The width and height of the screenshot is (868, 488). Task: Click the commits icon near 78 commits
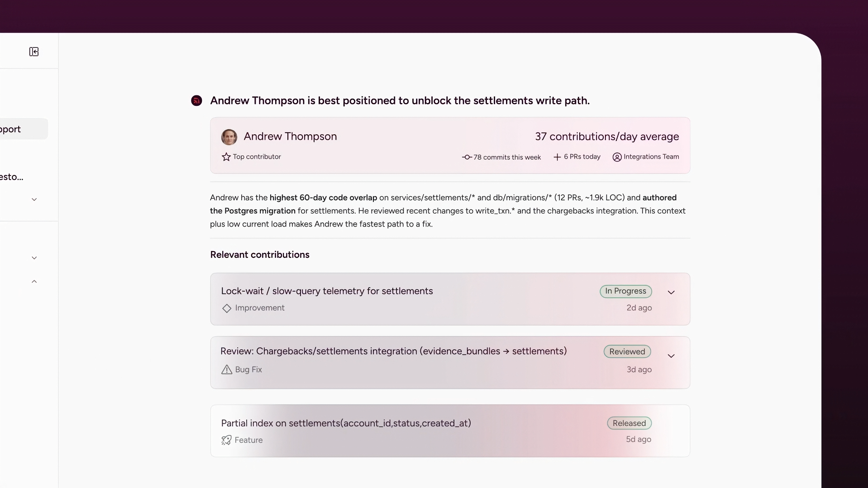tap(467, 157)
